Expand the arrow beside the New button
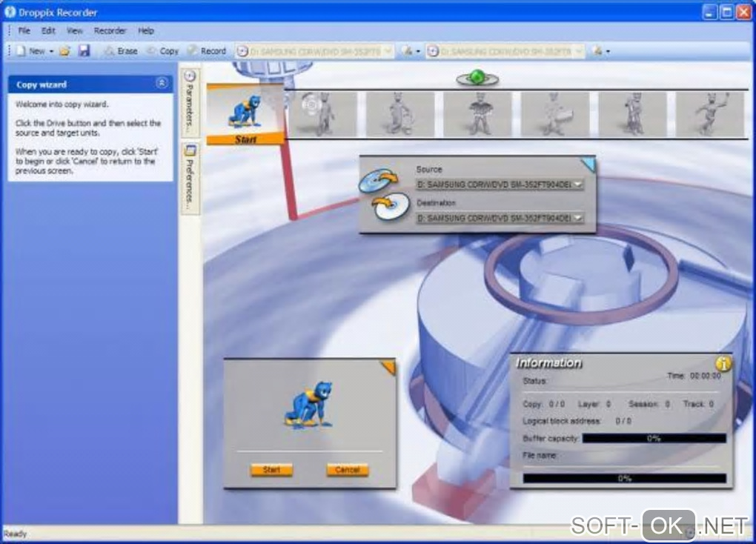Screen dimensions: 756x544 pyautogui.click(x=52, y=51)
